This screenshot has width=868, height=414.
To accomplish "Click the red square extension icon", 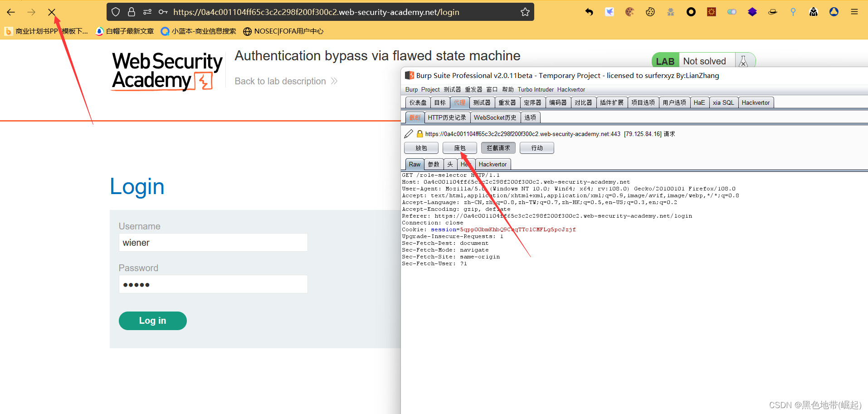I will tap(712, 12).
